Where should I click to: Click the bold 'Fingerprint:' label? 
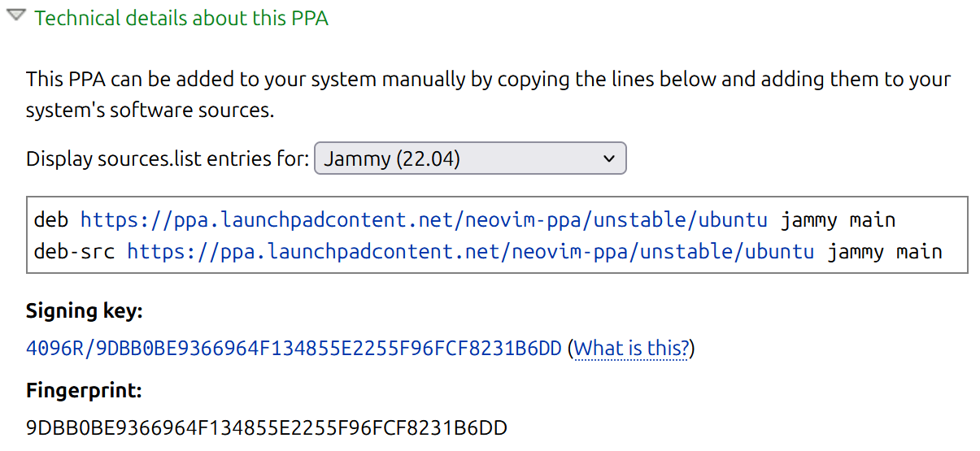tap(84, 391)
